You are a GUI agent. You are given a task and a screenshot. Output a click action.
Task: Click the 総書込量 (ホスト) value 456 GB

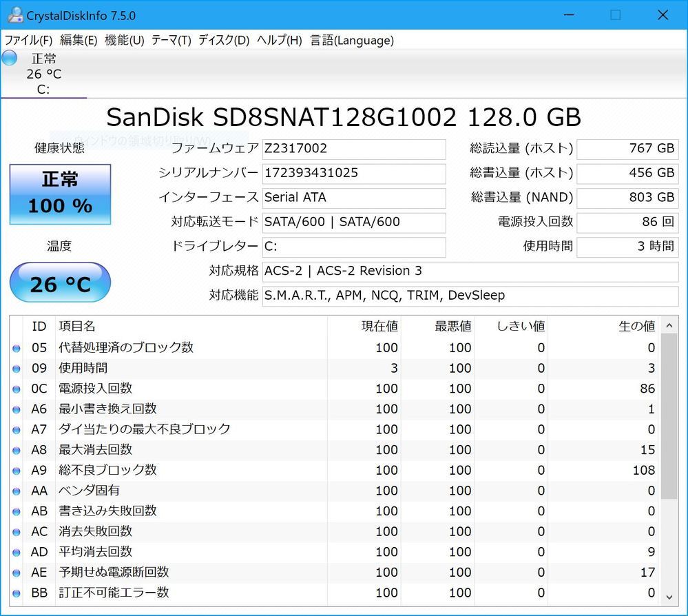[x=627, y=174]
